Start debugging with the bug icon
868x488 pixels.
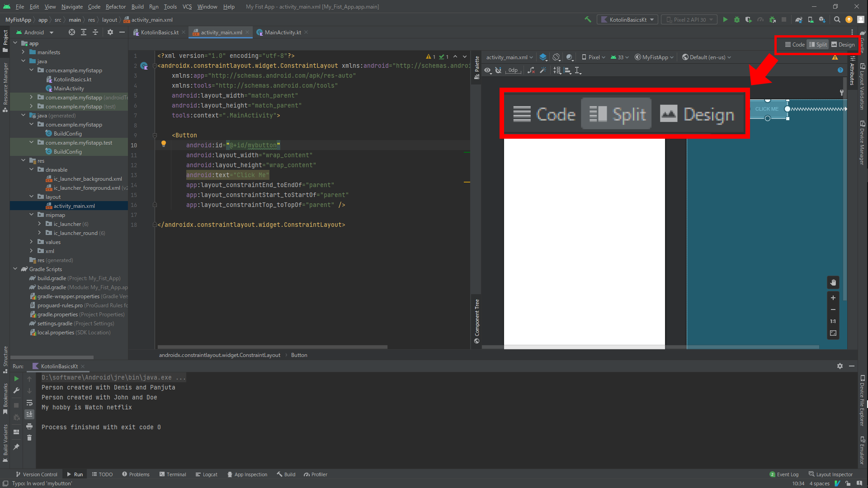(x=737, y=19)
